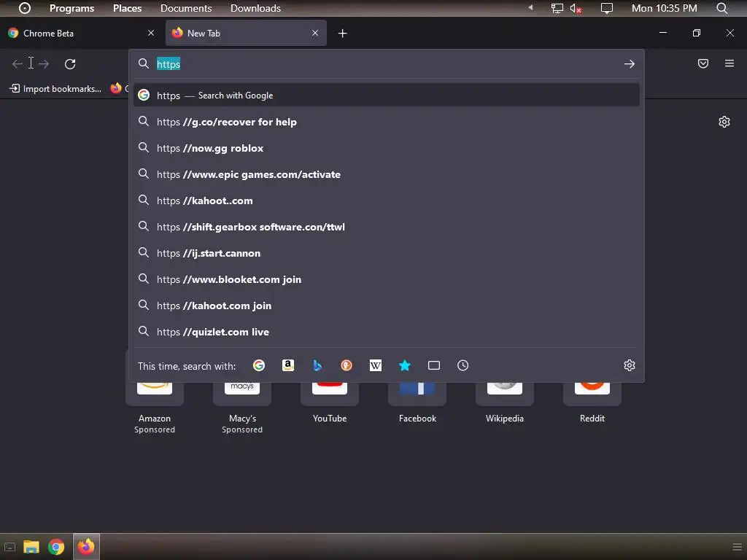The image size is (747, 560).
Task: Click the Go arrow in the address bar
Action: pyautogui.click(x=630, y=64)
